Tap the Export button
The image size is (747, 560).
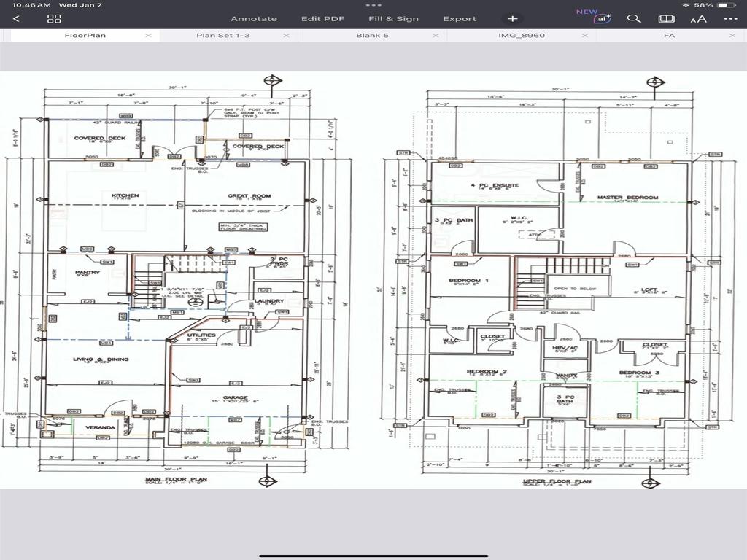click(460, 18)
